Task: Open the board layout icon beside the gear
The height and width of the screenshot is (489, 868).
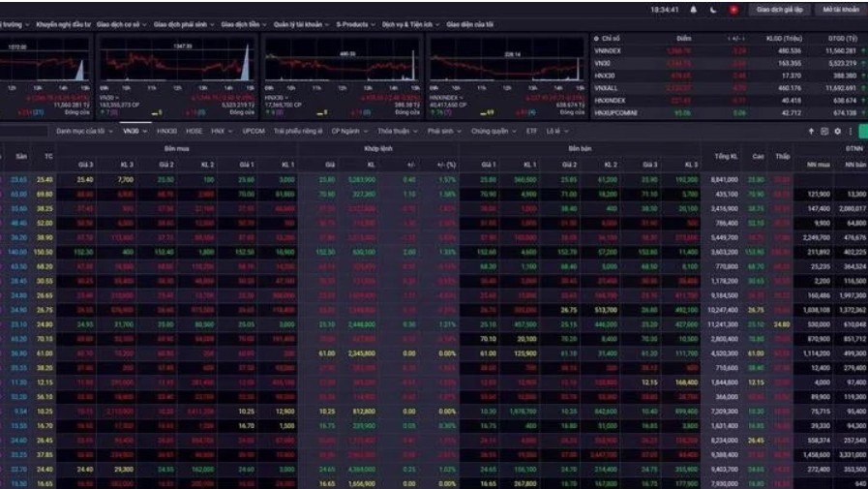Action: (x=824, y=132)
